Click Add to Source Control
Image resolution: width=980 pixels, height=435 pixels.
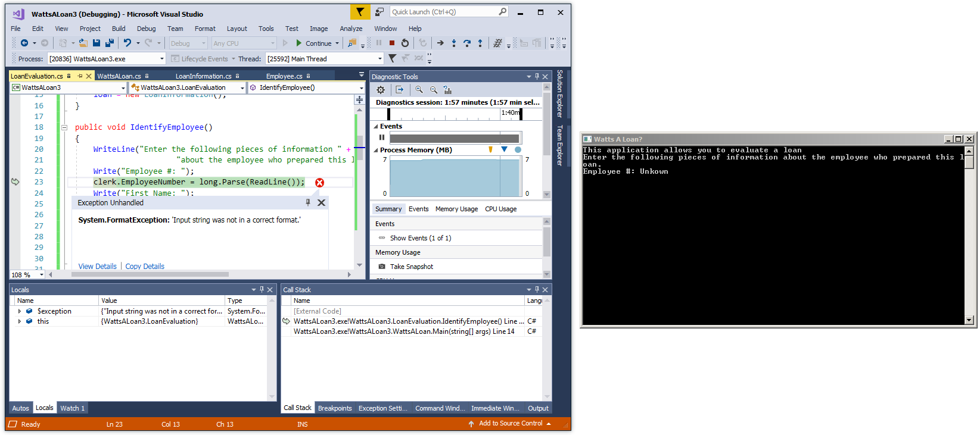click(x=511, y=424)
